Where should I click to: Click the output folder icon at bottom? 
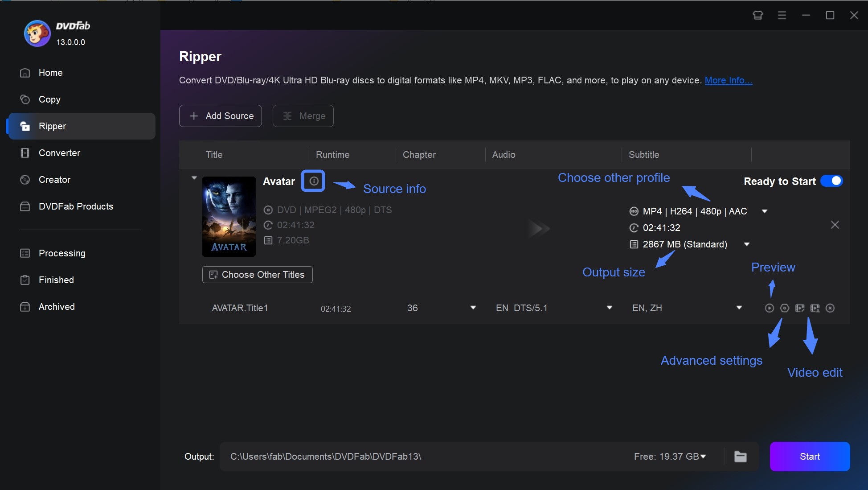click(x=741, y=455)
